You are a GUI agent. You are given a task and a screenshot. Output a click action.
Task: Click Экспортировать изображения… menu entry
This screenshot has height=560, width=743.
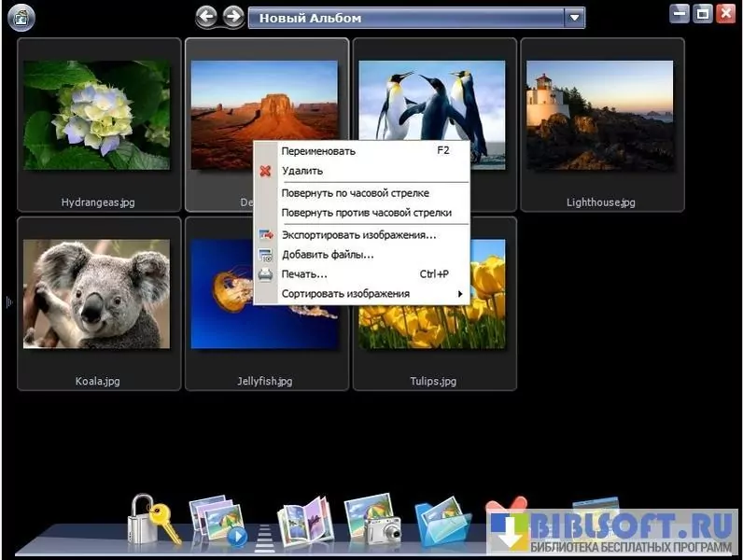(359, 235)
